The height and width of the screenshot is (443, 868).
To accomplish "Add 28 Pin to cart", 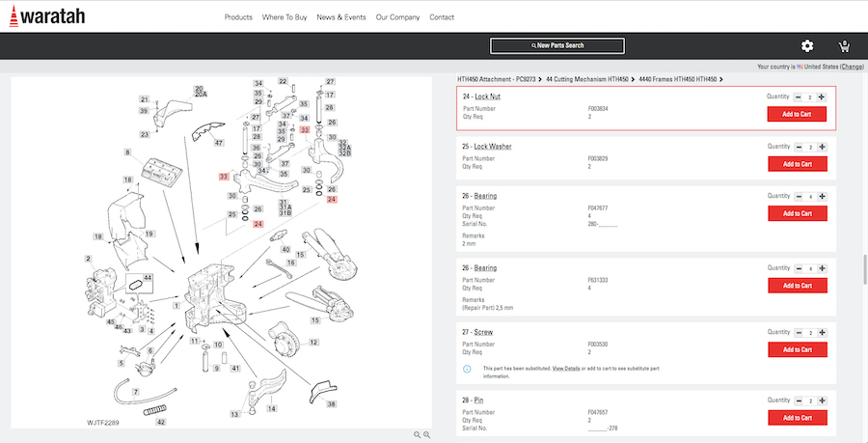I will 798,418.
